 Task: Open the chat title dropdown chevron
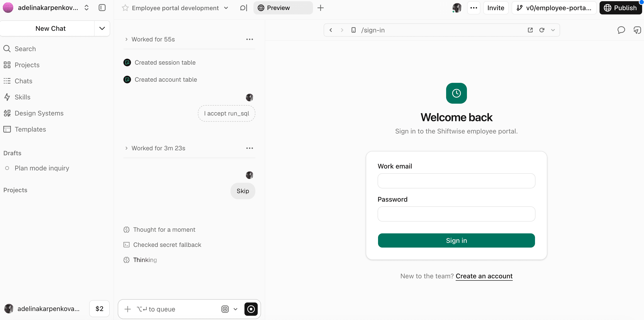click(226, 8)
